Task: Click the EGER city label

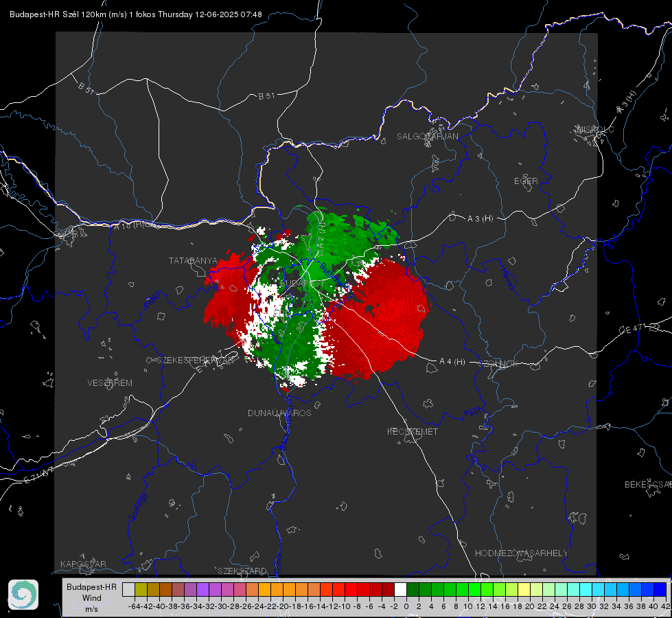Action: coord(526,181)
